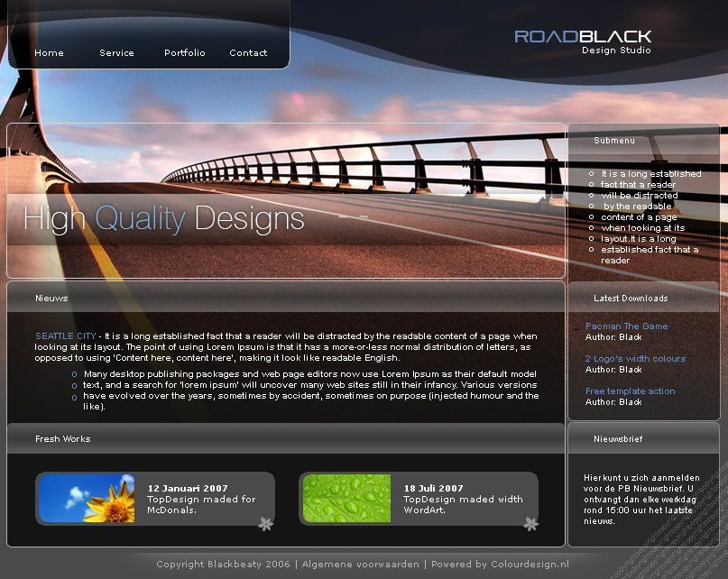This screenshot has height=579, width=728.
Task: Click 'Author: Black' under Pacman The Game
Action: [x=613, y=337]
